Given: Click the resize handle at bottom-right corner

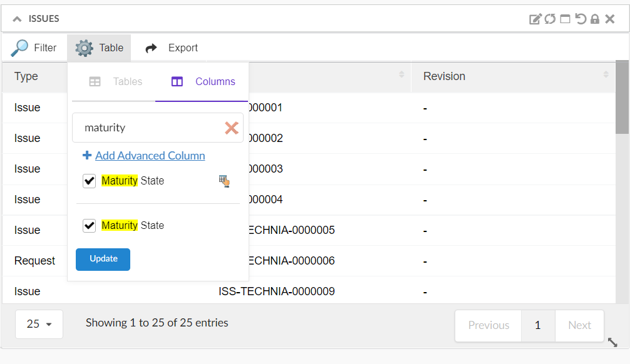Looking at the screenshot, I should 612,342.
